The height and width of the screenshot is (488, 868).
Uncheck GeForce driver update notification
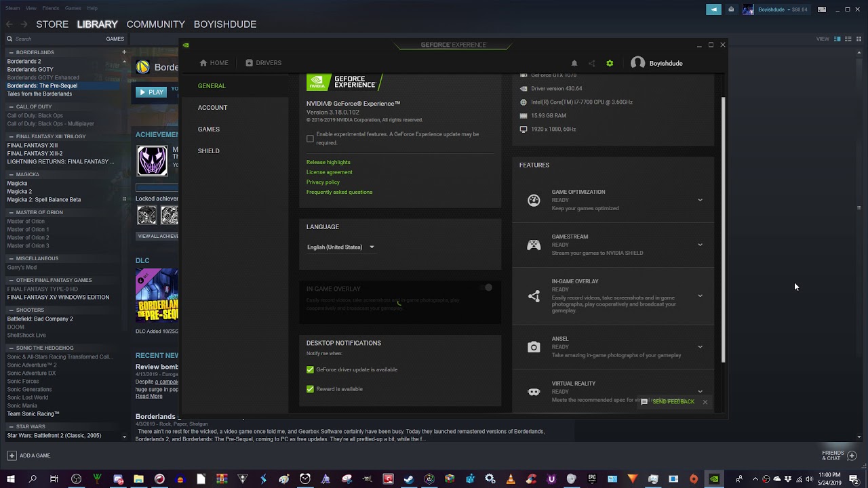coord(310,369)
